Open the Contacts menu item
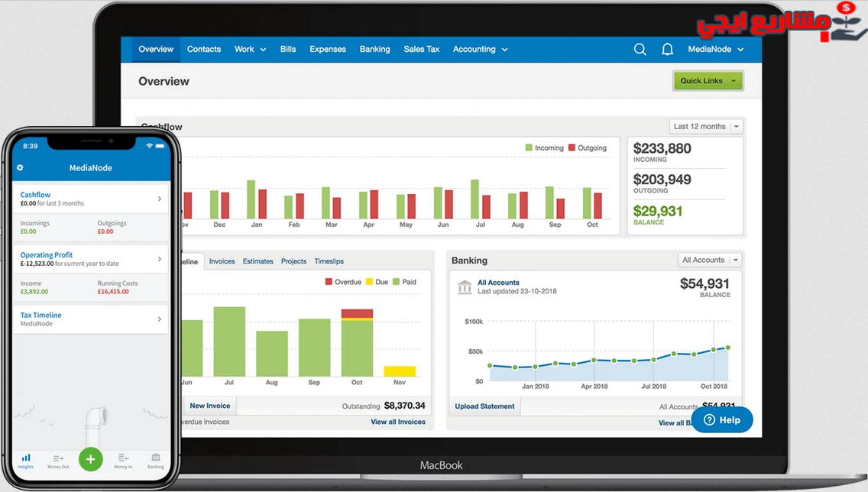 (x=204, y=49)
